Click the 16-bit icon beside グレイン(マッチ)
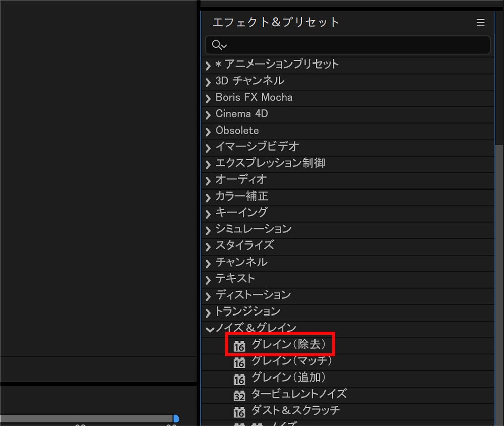 click(240, 362)
